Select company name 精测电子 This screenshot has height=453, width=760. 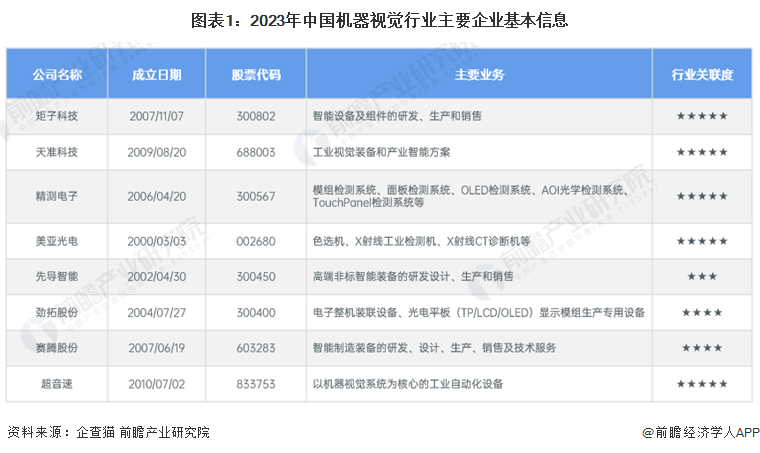(57, 196)
